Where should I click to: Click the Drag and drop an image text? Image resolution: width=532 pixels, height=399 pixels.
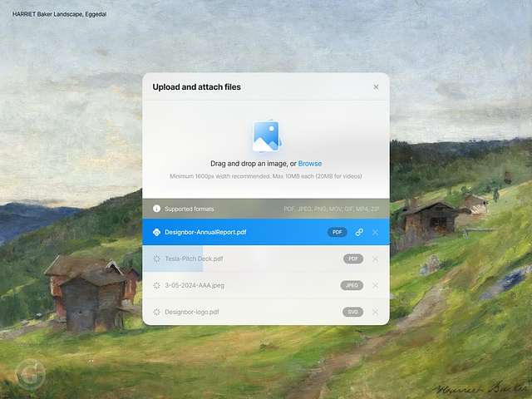coord(254,164)
